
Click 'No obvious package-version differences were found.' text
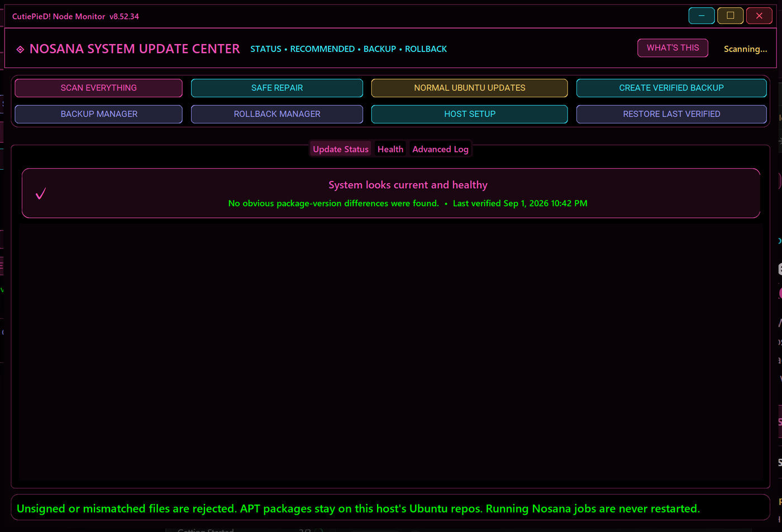[333, 203]
